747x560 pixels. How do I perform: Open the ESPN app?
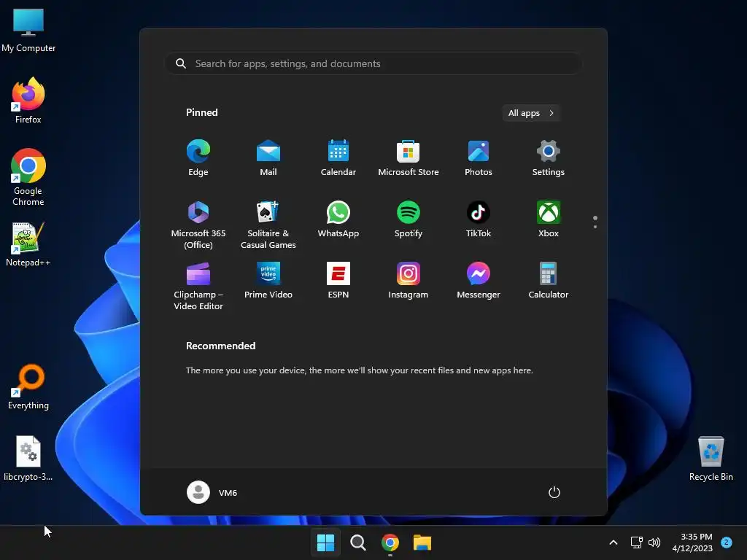coord(338,281)
